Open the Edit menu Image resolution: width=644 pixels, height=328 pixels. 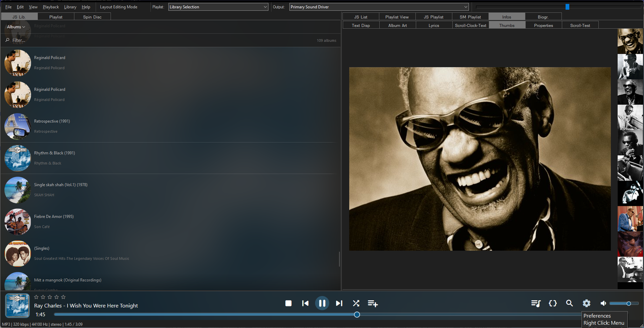point(20,7)
